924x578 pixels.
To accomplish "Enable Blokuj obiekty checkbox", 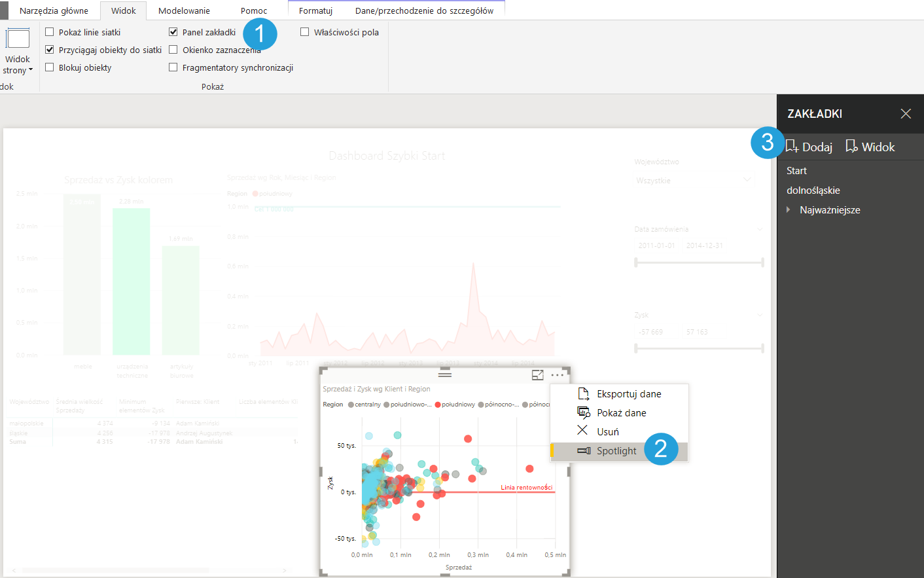I will (x=50, y=67).
